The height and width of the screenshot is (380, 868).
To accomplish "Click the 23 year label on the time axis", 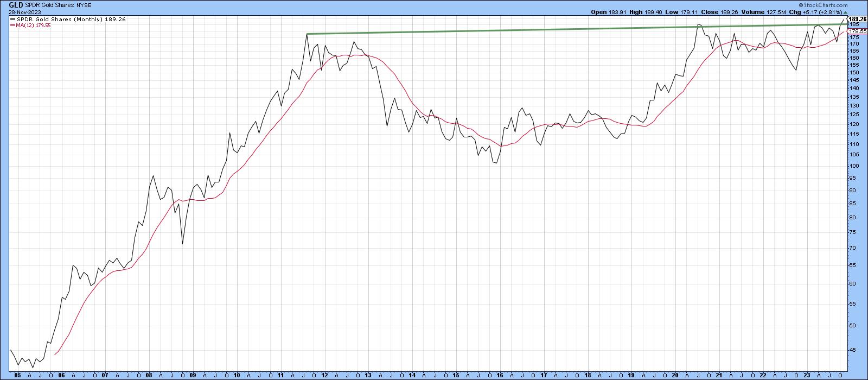I will [807, 375].
